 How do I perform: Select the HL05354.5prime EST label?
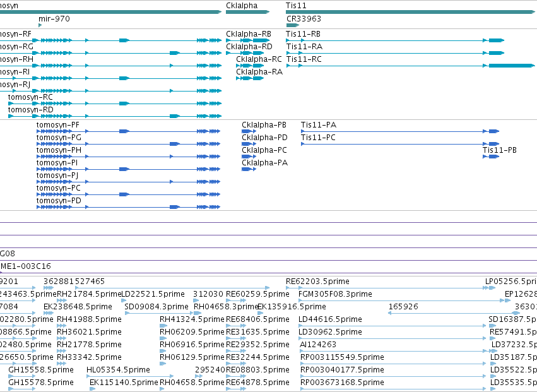click(118, 370)
